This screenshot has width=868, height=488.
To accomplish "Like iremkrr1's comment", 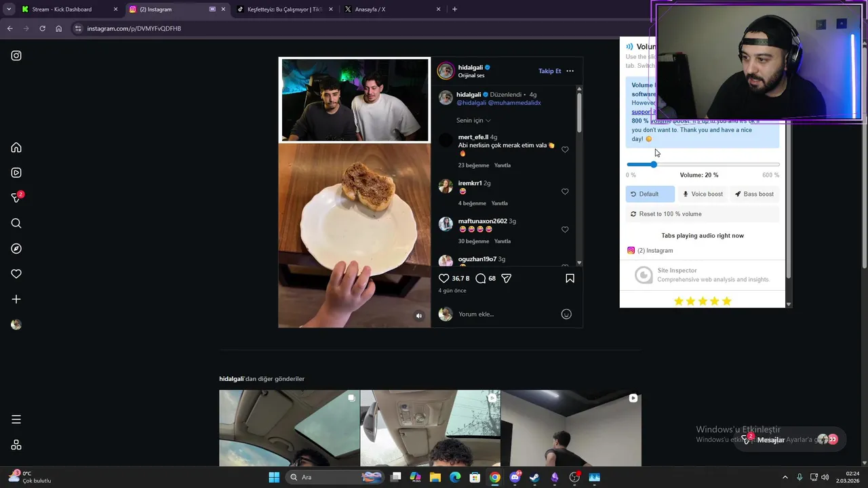I will (x=565, y=191).
